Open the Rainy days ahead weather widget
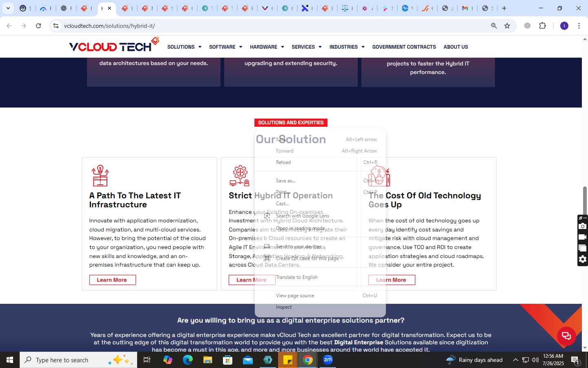Screen dimensions: 588x368 coord(474,360)
